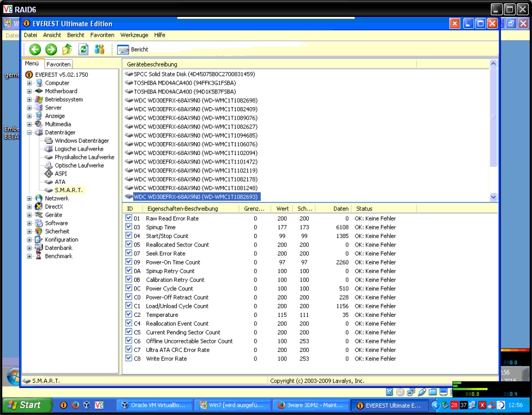The width and height of the screenshot is (532, 415).
Task: Expand the Computer node
Action: tap(29, 83)
